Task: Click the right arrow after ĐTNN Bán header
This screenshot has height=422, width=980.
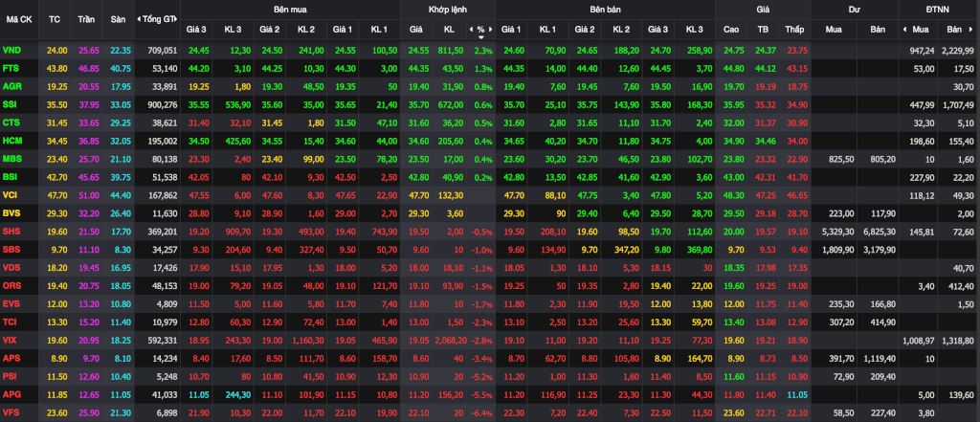Action: [x=971, y=30]
